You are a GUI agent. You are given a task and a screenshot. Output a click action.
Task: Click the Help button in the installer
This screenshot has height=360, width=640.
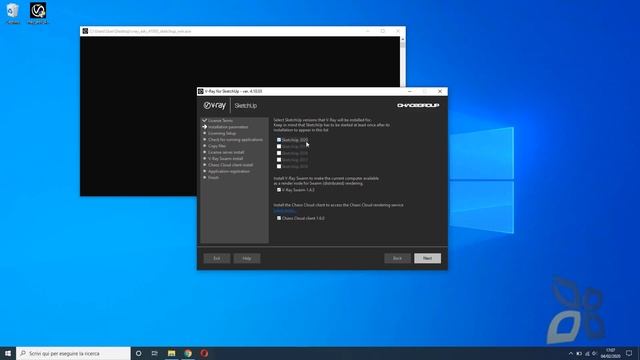247,258
